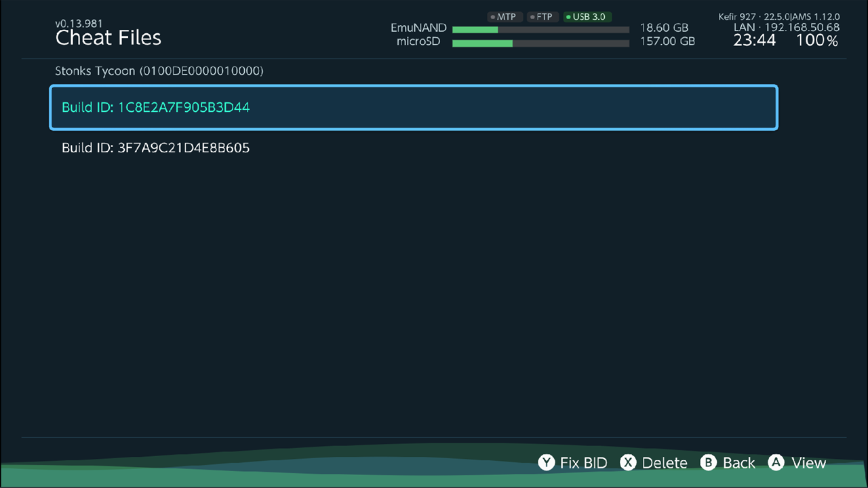Click the 18.60 GB EmuNAND size value
Viewport: 868px width, 488px height.
[x=664, y=28]
